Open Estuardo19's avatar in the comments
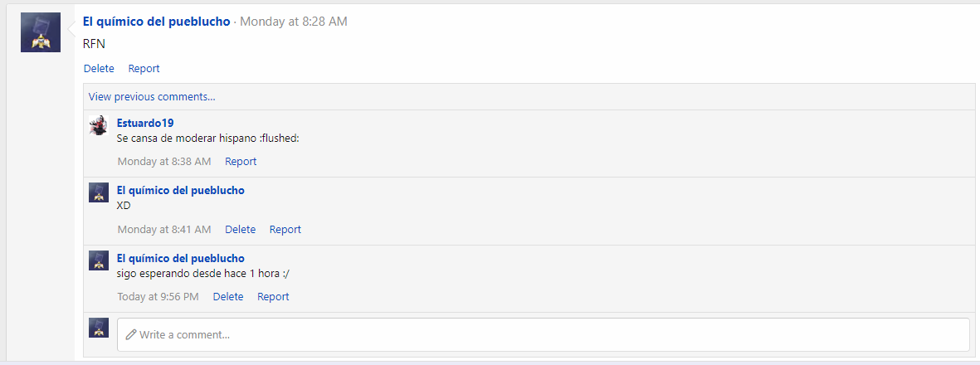The image size is (980, 365). tap(99, 125)
